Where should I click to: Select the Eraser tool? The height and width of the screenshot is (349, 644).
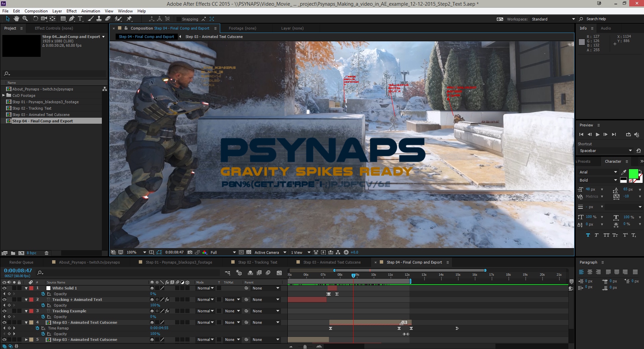(x=108, y=19)
